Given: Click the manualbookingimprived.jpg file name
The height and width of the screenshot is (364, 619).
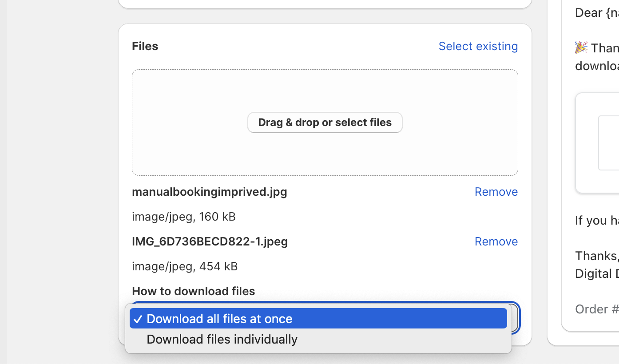Looking at the screenshot, I should [209, 192].
